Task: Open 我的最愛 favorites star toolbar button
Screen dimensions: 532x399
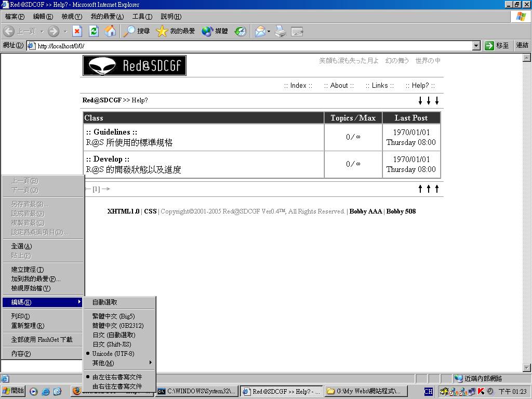Action: 176,31
